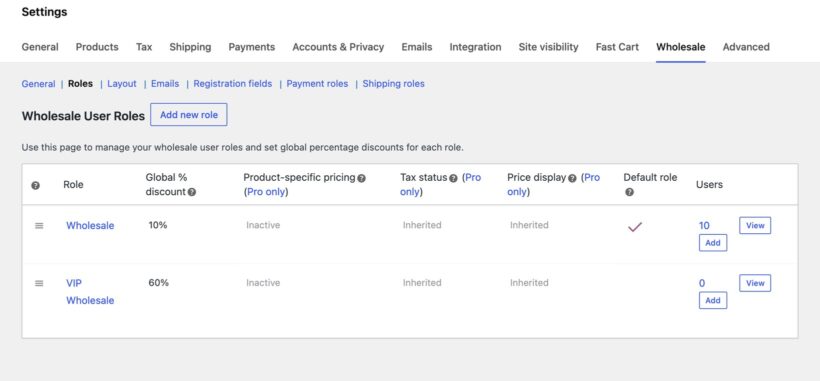Click 10% discount value for Wholesale
The width and height of the screenshot is (820, 381).
click(x=158, y=225)
